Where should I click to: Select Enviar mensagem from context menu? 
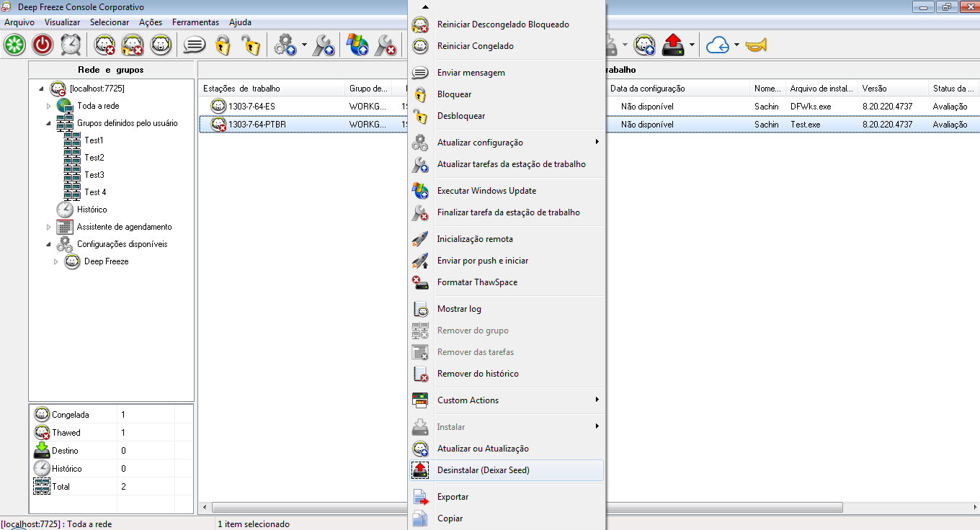507,73
